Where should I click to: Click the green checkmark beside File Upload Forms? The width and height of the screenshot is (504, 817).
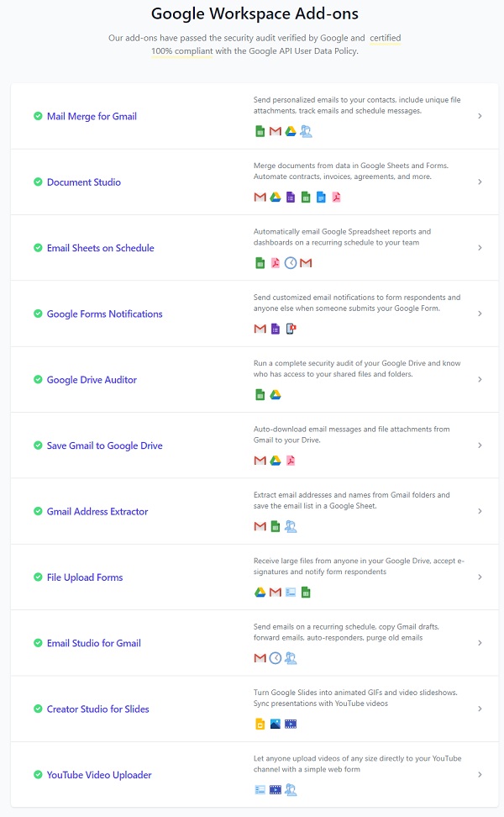click(x=38, y=577)
